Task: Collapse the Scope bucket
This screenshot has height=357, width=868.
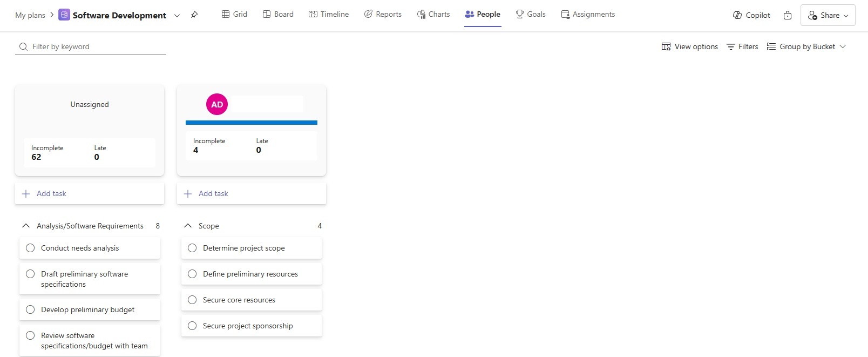Action: click(188, 226)
